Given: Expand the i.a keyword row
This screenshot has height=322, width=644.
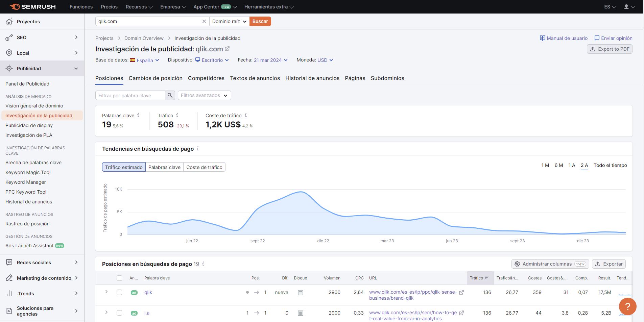Looking at the screenshot, I should 106,312.
